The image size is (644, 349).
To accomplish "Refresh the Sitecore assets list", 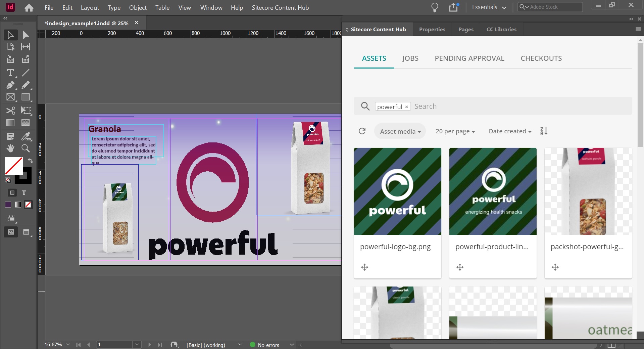I will [362, 131].
